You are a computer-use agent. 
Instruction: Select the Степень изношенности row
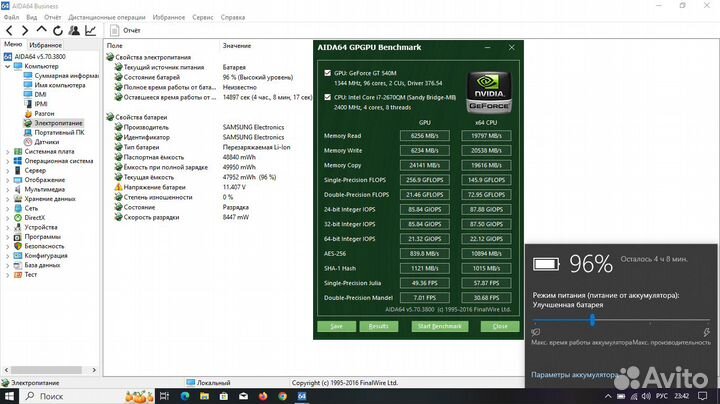[x=158, y=197]
